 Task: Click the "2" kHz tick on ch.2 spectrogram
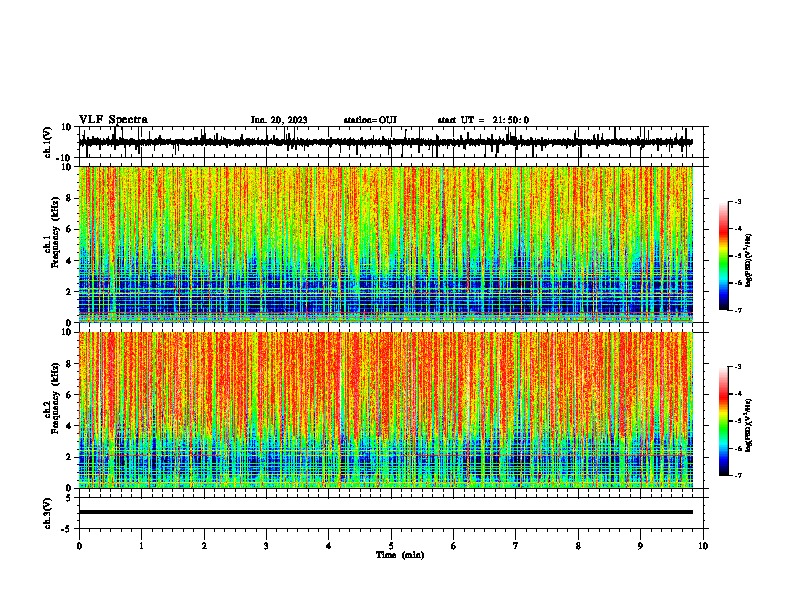(69, 457)
